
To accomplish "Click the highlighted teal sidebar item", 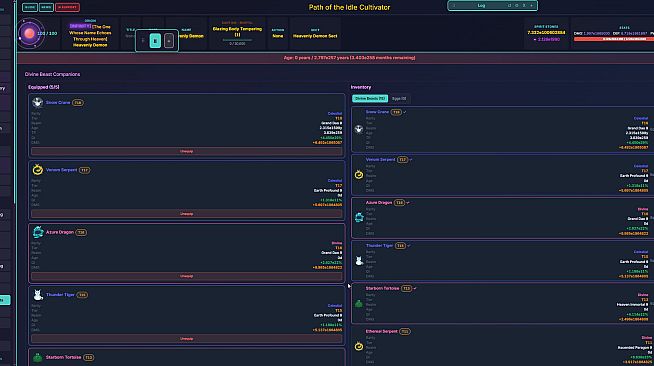I will click(x=5, y=300).
